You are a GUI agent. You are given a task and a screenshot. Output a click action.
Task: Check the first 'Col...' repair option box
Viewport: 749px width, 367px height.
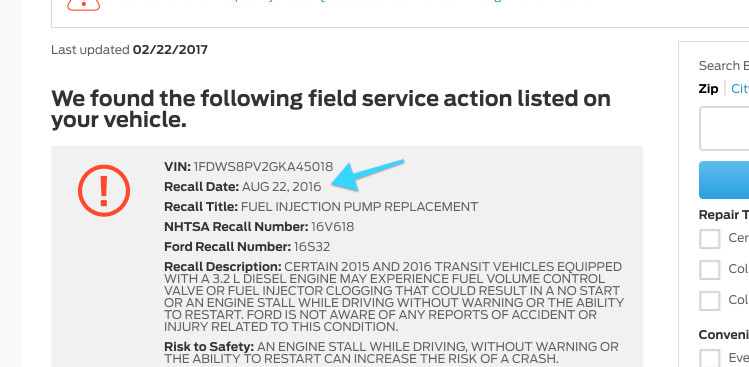point(709,270)
